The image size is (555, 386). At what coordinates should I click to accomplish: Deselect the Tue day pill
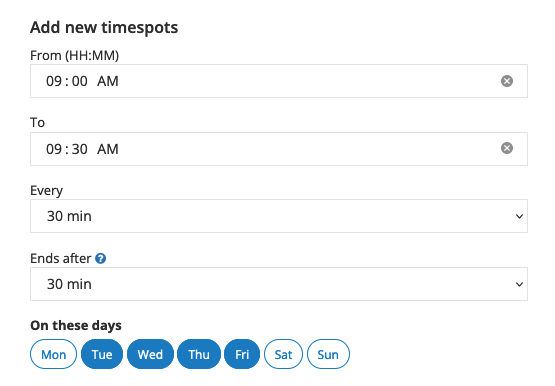[x=102, y=354]
